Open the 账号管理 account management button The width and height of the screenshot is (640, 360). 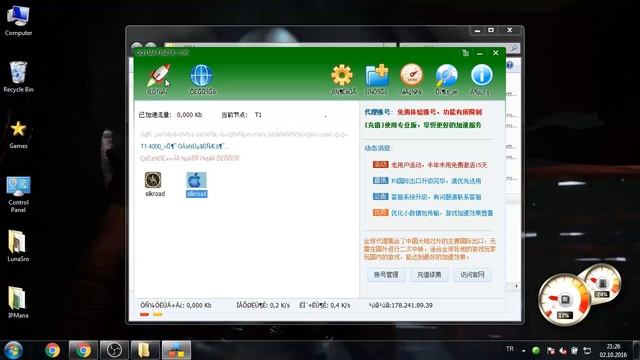coord(386,275)
